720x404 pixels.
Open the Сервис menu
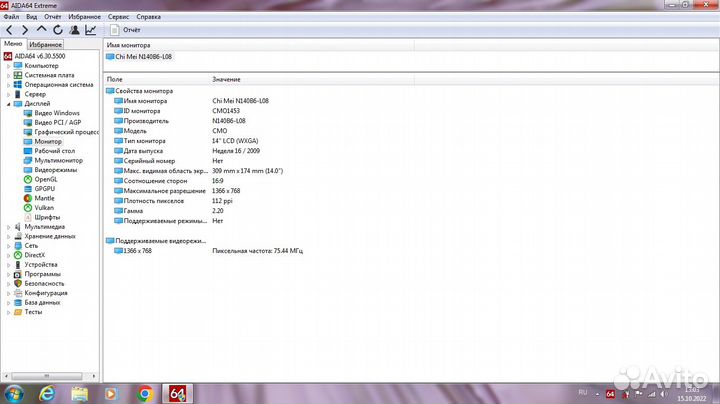click(x=118, y=18)
